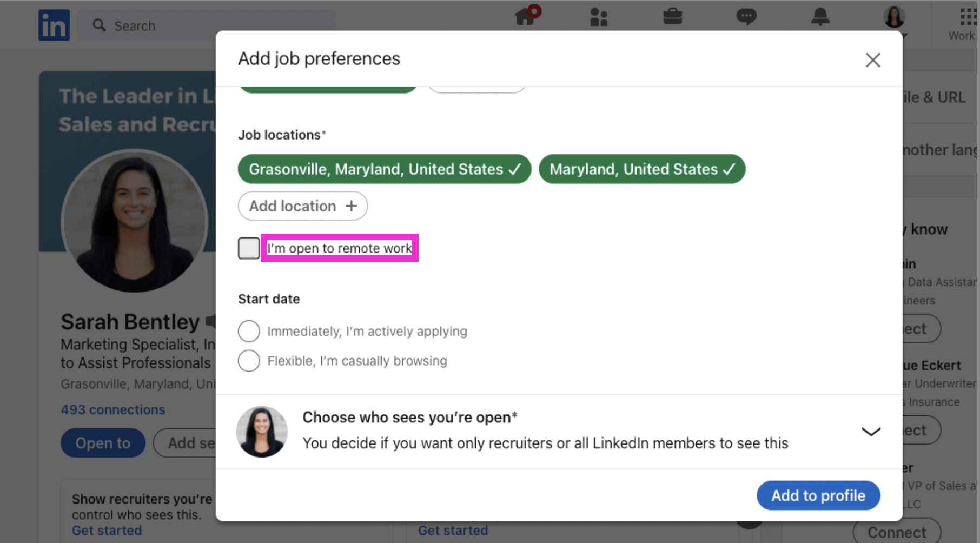
Task: Open the Jobs briefcase icon
Action: (672, 17)
